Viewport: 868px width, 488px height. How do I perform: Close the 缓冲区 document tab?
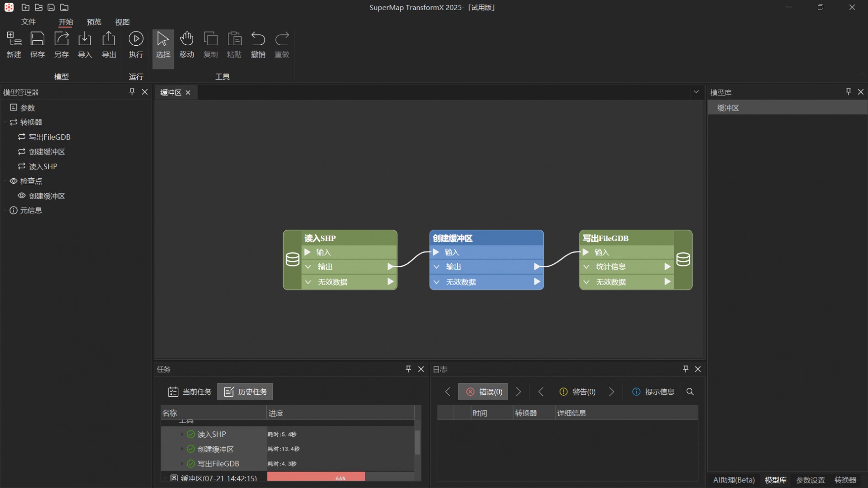(x=188, y=92)
